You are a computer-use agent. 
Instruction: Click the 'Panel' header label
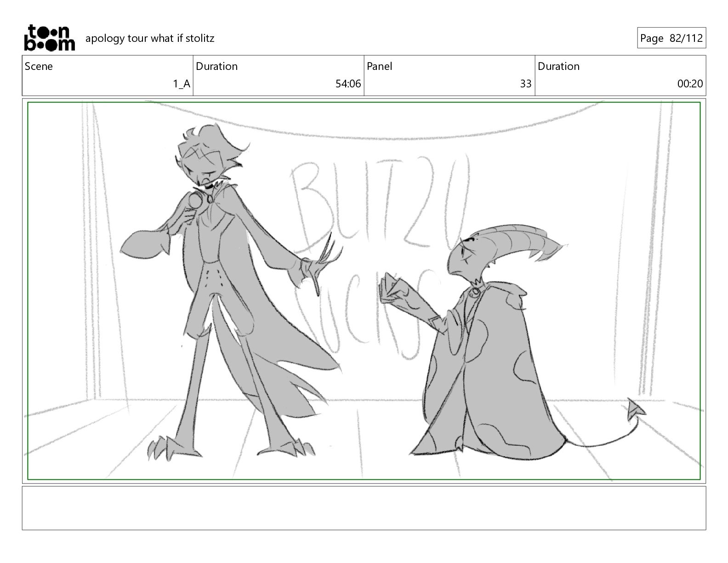[x=379, y=66]
